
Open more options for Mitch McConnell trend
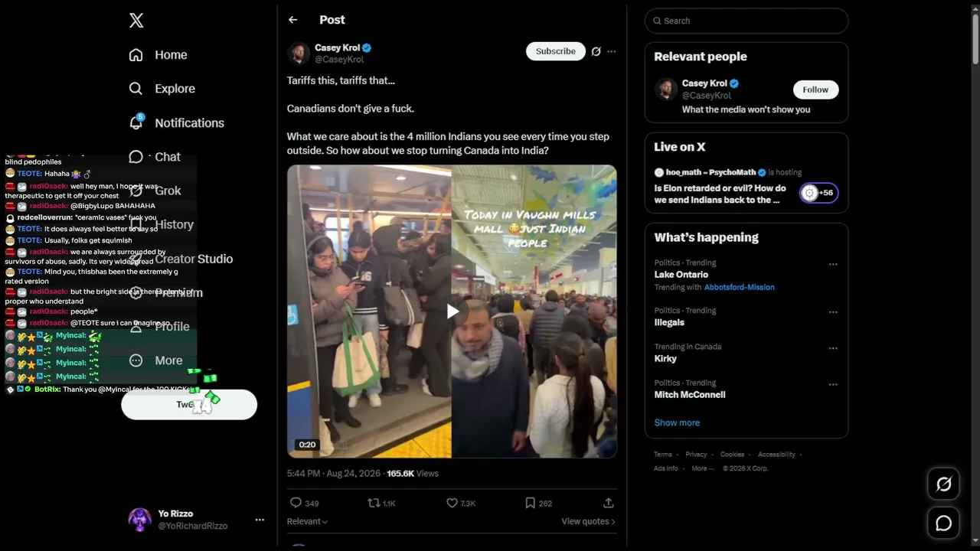click(x=833, y=384)
